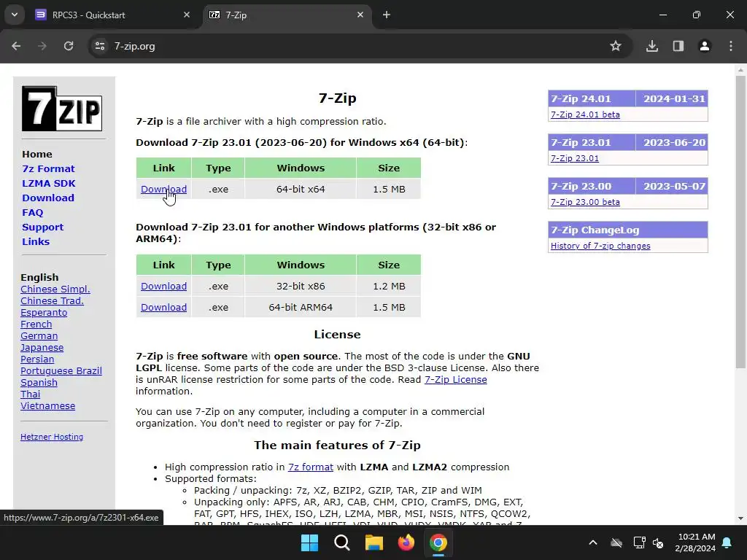
Task: Open the Links sidebar item
Action: pos(36,241)
